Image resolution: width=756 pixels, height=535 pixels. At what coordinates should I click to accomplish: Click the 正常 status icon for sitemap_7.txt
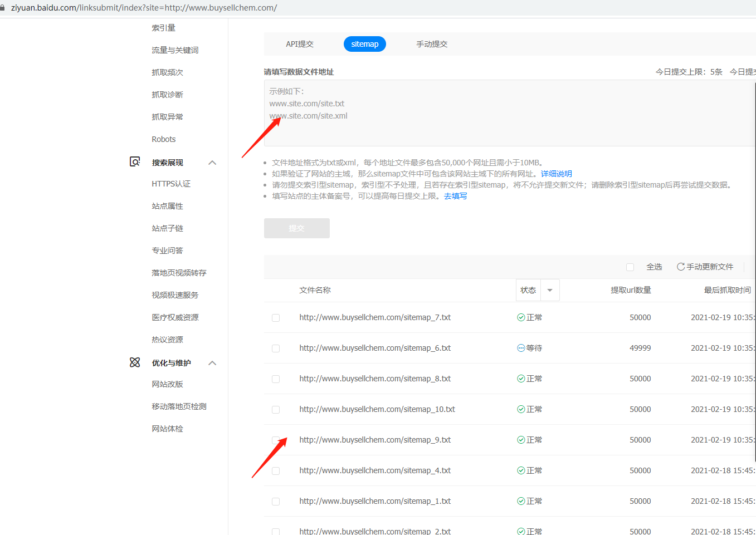coord(521,317)
